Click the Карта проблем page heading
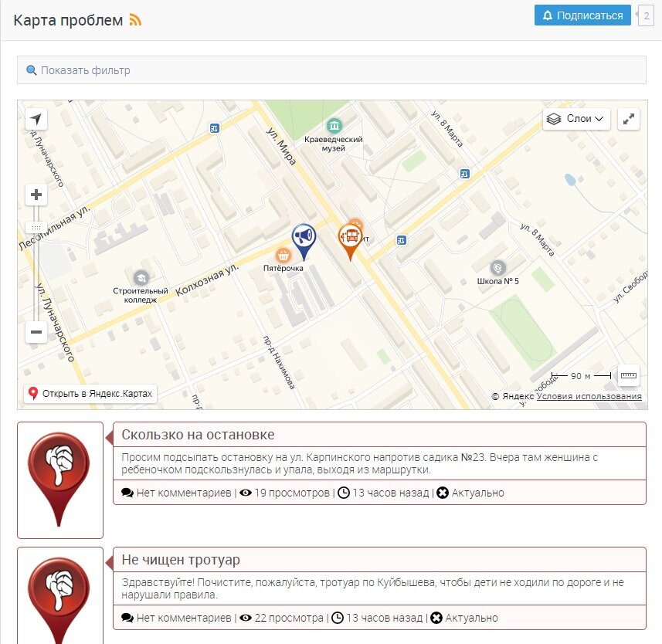The image size is (662, 644). 68,20
